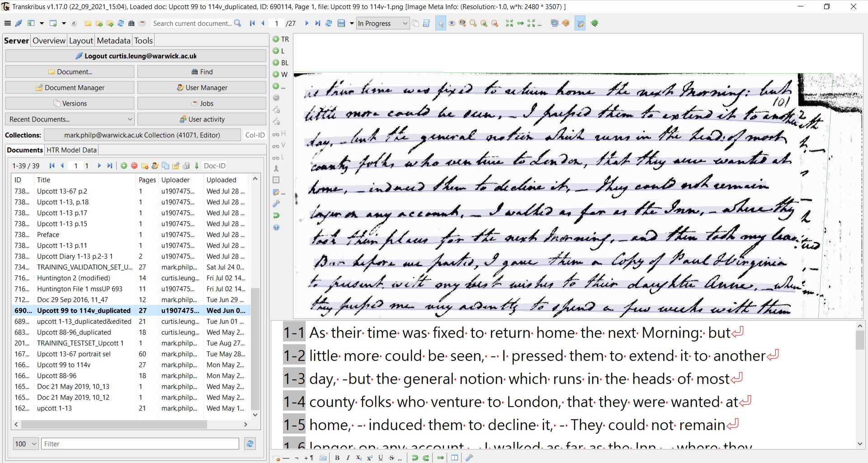Click the binoculars find icon in top toolbar
This screenshot has height=463, width=868.
(131, 24)
